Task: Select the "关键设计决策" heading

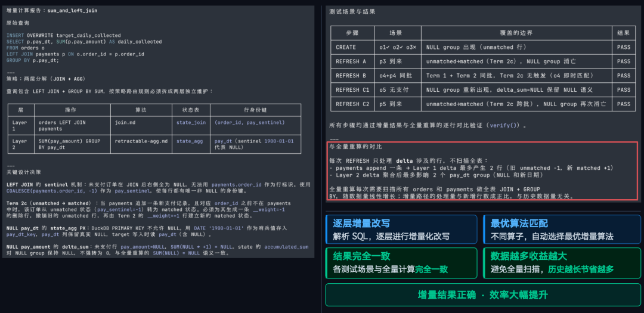Action: coord(24,172)
